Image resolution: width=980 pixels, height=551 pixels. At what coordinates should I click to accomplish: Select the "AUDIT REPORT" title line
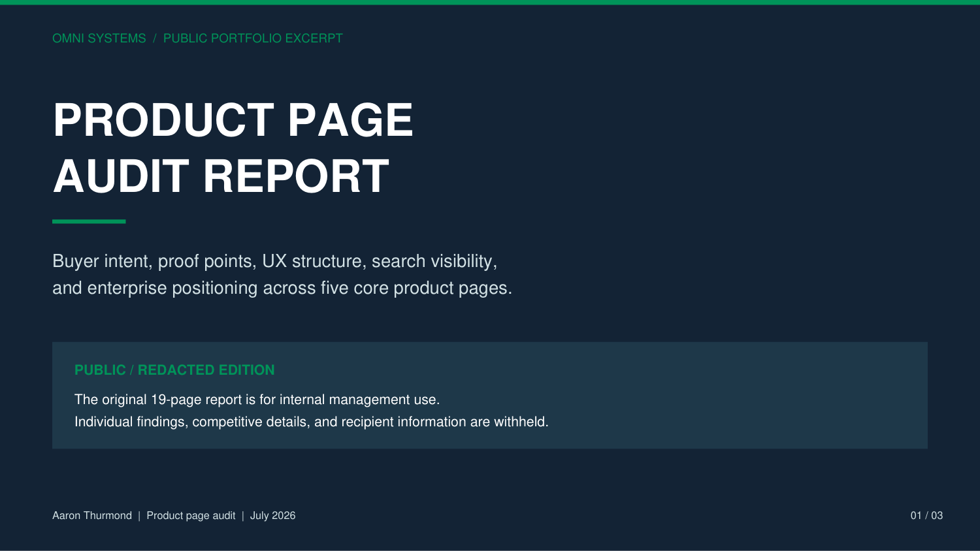pos(221,176)
